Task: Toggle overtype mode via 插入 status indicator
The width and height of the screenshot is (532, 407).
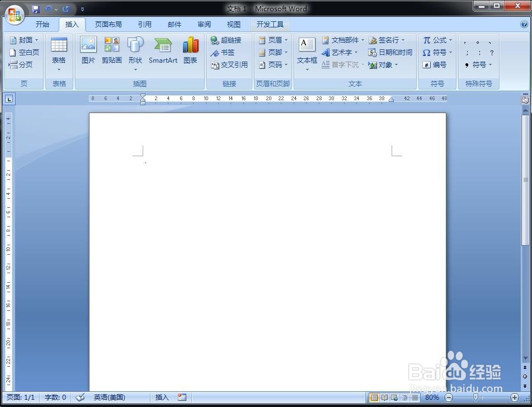Action: [161, 397]
